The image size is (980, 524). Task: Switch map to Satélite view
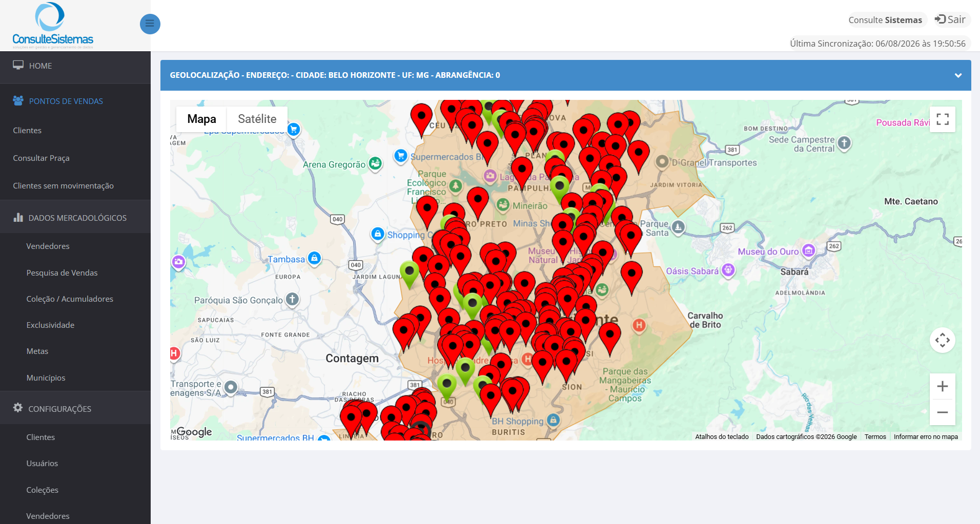[x=257, y=119]
